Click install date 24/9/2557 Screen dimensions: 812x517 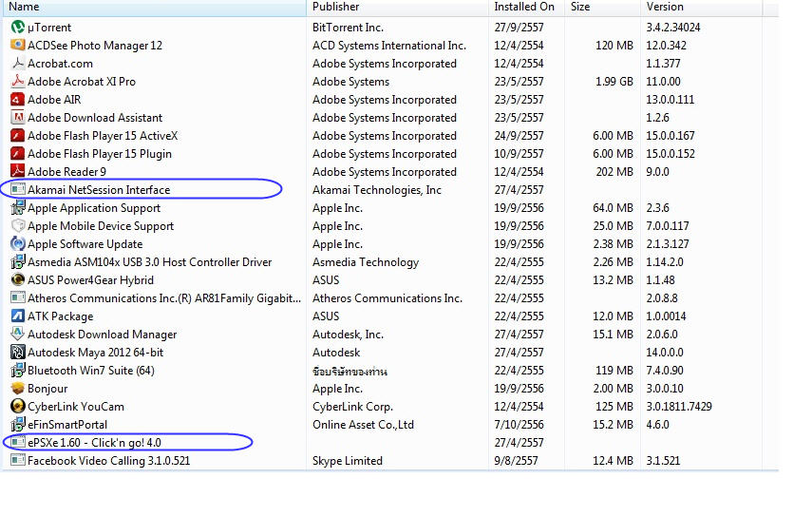[x=519, y=136]
